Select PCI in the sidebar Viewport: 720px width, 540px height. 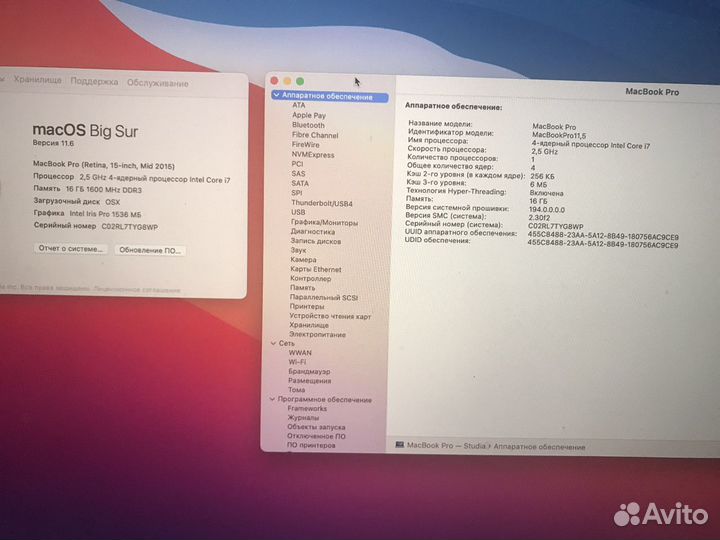(297, 164)
